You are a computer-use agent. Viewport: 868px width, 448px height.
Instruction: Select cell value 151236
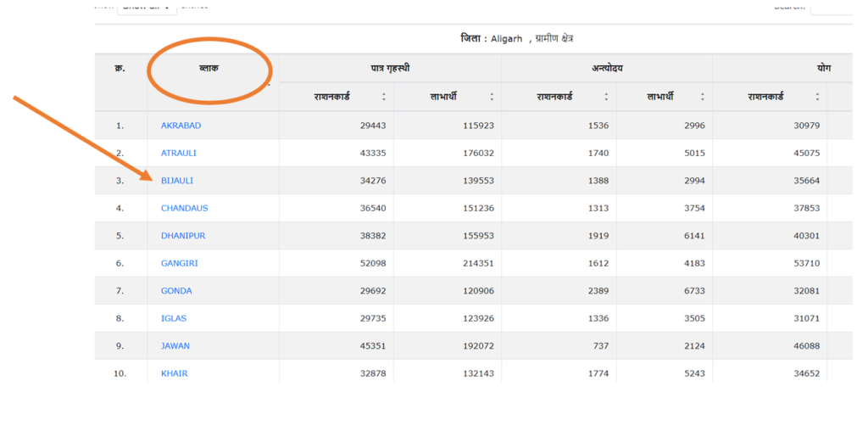(478, 209)
